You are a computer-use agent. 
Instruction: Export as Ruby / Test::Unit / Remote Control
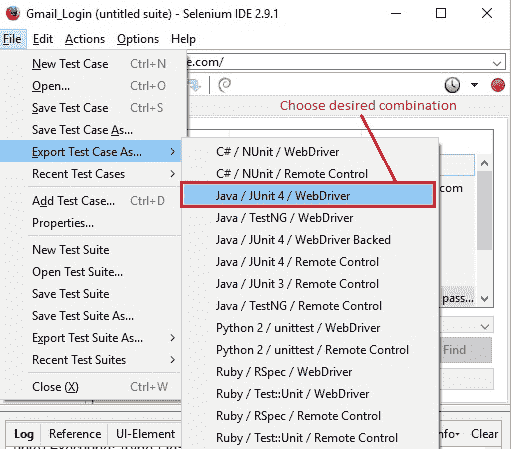pos(310,438)
